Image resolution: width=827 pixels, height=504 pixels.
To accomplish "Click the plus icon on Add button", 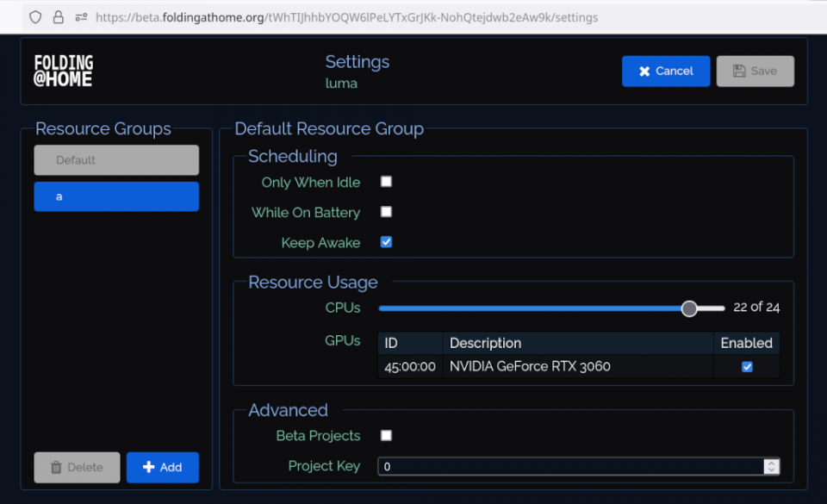I will (148, 467).
